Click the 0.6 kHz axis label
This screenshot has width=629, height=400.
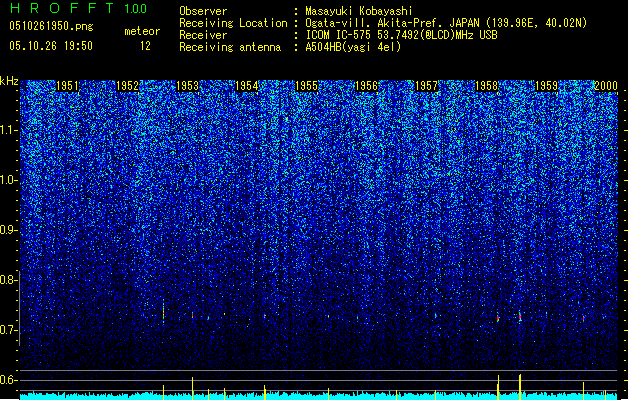pyautogui.click(x=9, y=380)
